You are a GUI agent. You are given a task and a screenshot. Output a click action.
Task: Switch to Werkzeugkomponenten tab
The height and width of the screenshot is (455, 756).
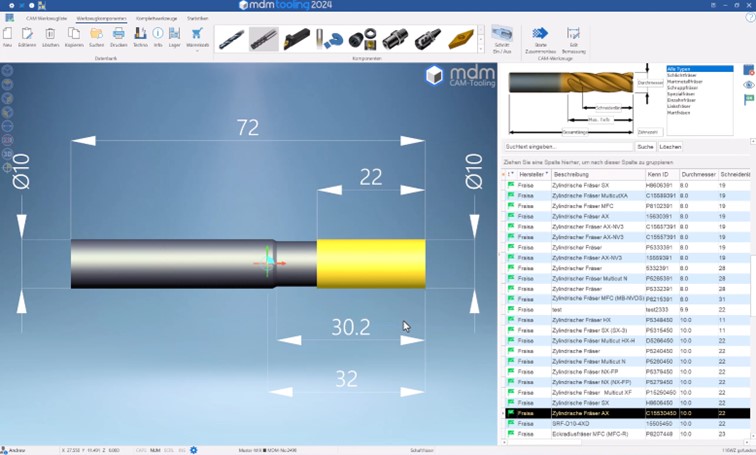(102, 18)
